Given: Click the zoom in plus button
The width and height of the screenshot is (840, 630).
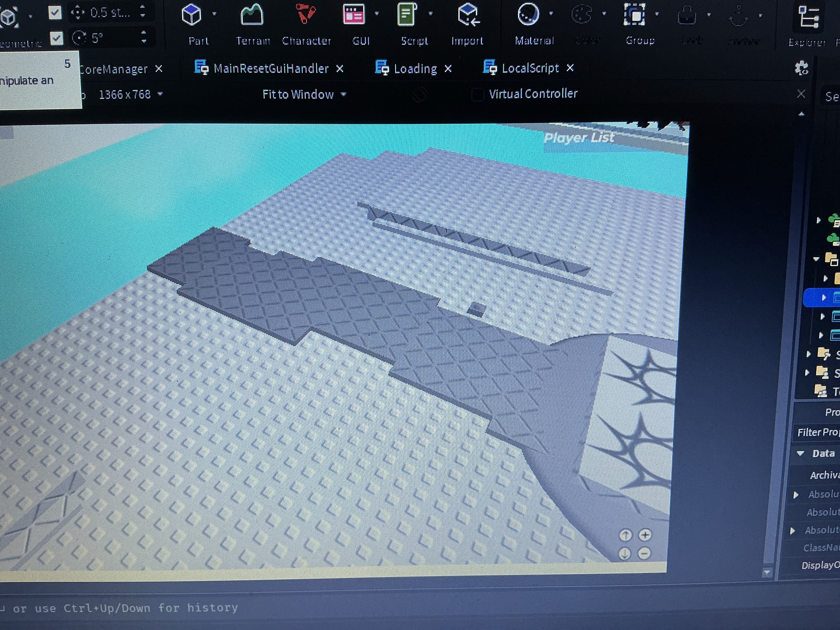Looking at the screenshot, I should pos(645,535).
